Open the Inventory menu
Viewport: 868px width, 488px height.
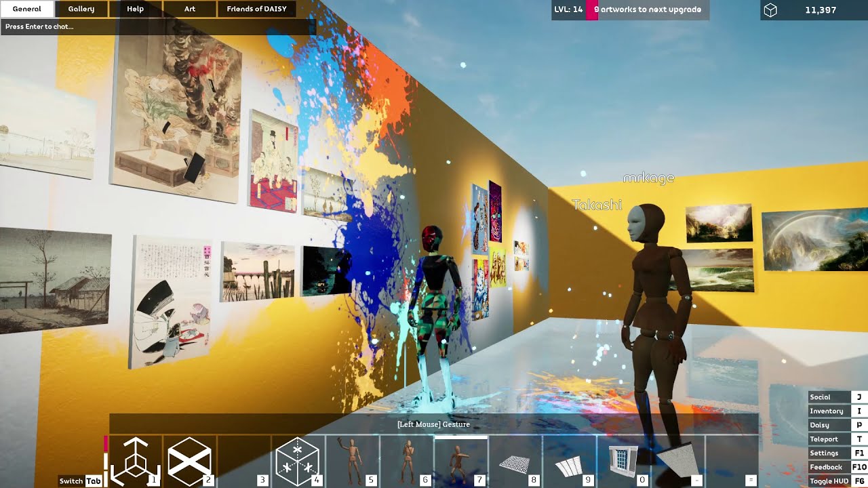(837, 411)
